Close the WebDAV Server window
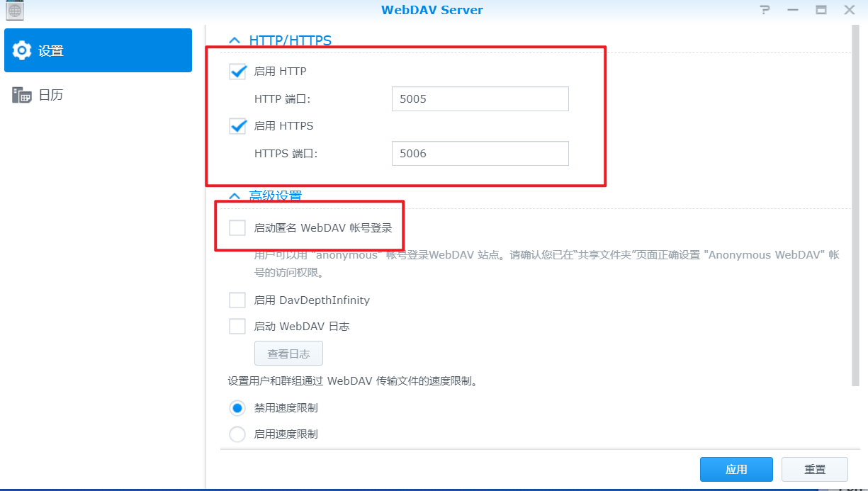This screenshot has height=491, width=868. [x=849, y=10]
